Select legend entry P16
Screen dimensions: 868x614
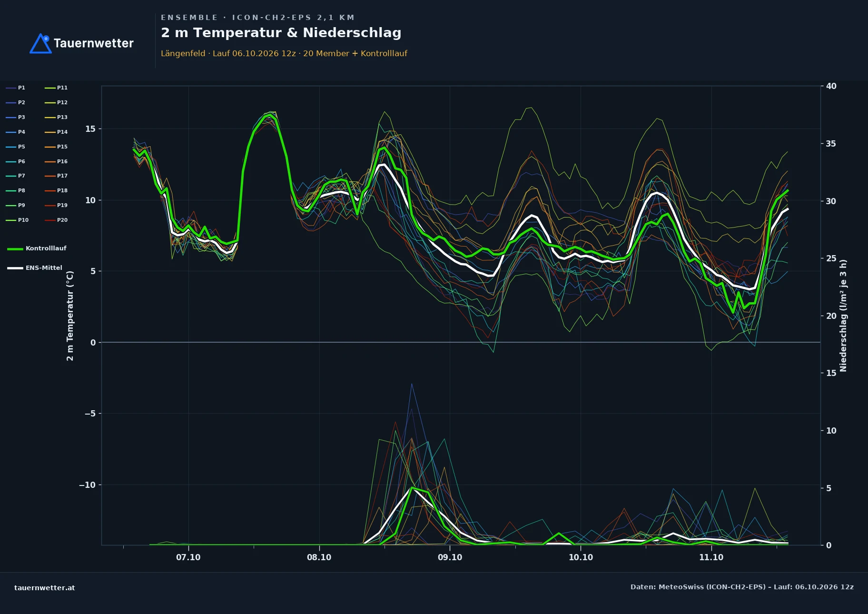[x=56, y=161]
